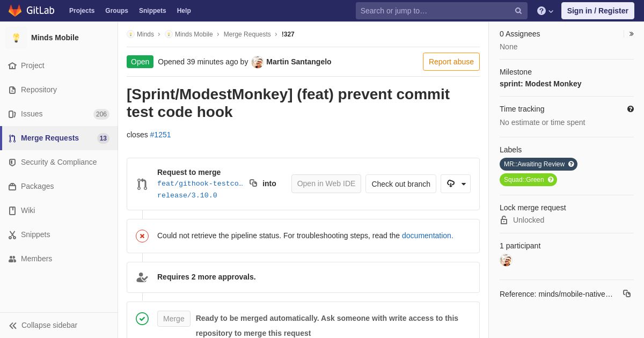Click the Issues count badge 206
The height and width of the screenshot is (338, 644).
pos(101,114)
